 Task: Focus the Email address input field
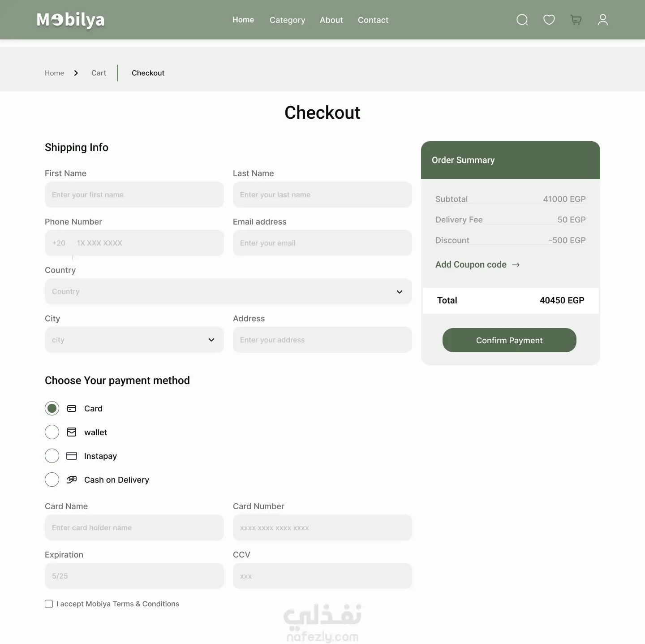(x=322, y=243)
